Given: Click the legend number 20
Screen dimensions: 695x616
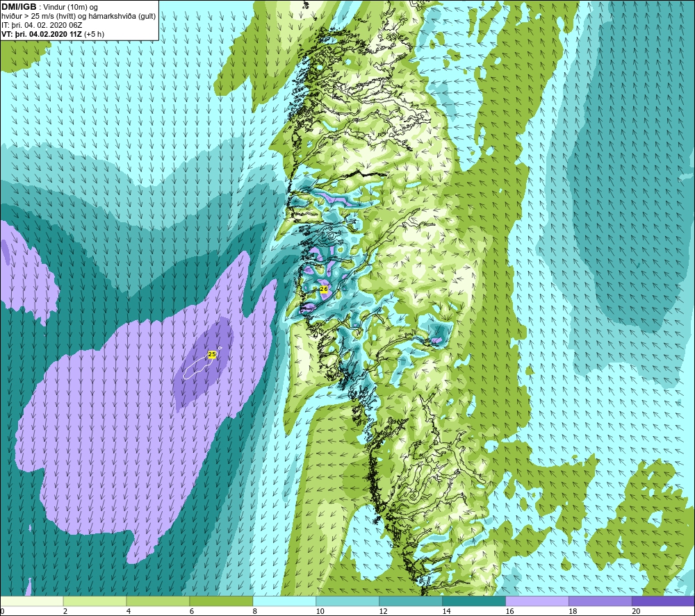Looking at the screenshot, I should [x=636, y=612].
